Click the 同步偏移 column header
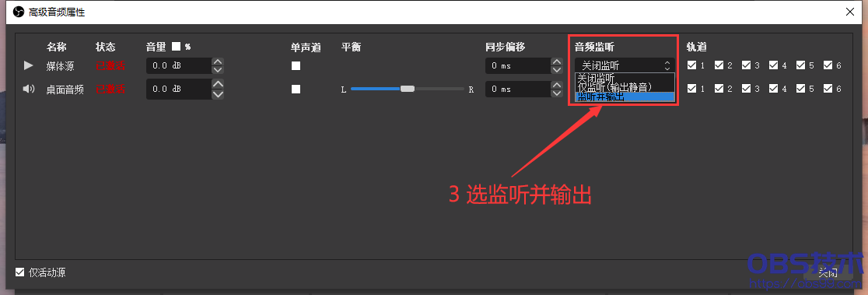The image size is (868, 295). 505,47
